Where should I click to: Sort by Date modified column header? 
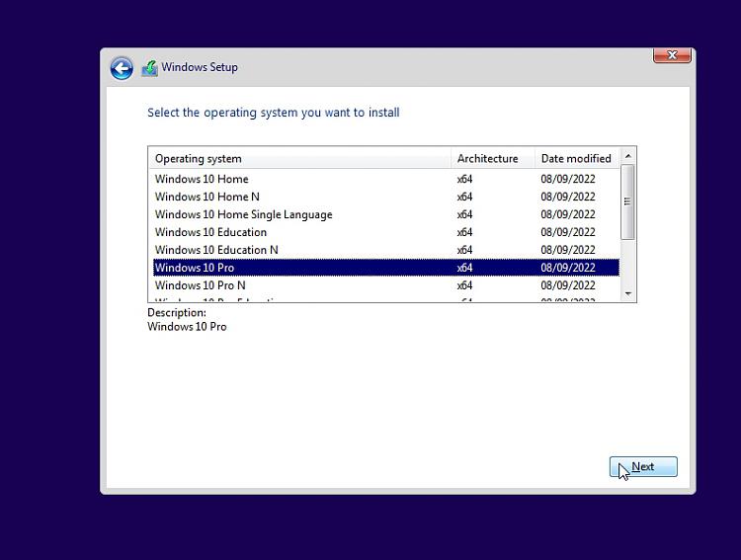[576, 158]
